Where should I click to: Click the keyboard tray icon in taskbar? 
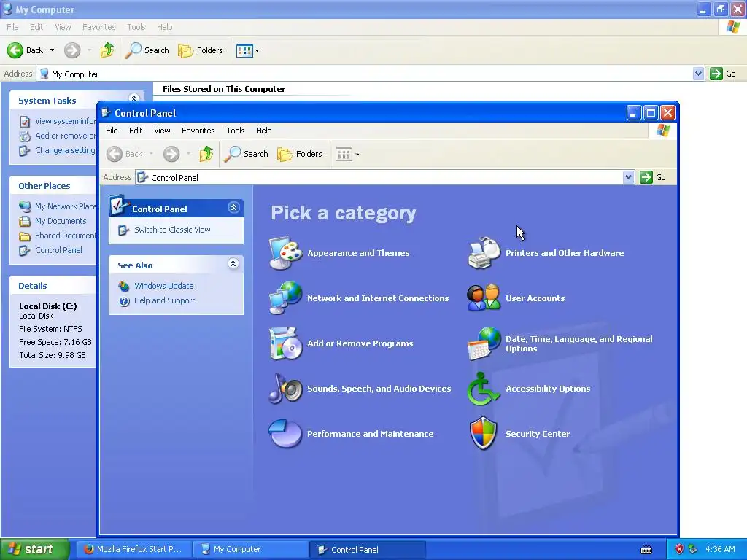(x=646, y=550)
